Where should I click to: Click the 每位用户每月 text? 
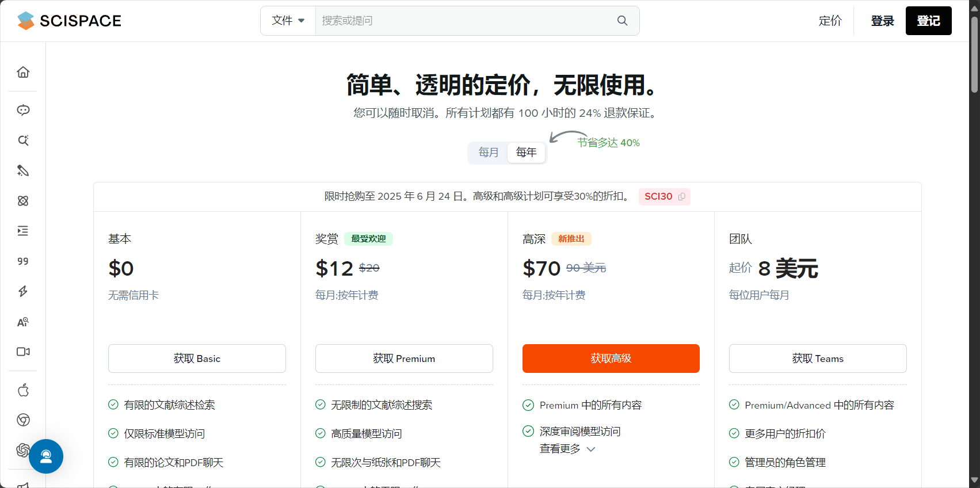click(x=759, y=295)
